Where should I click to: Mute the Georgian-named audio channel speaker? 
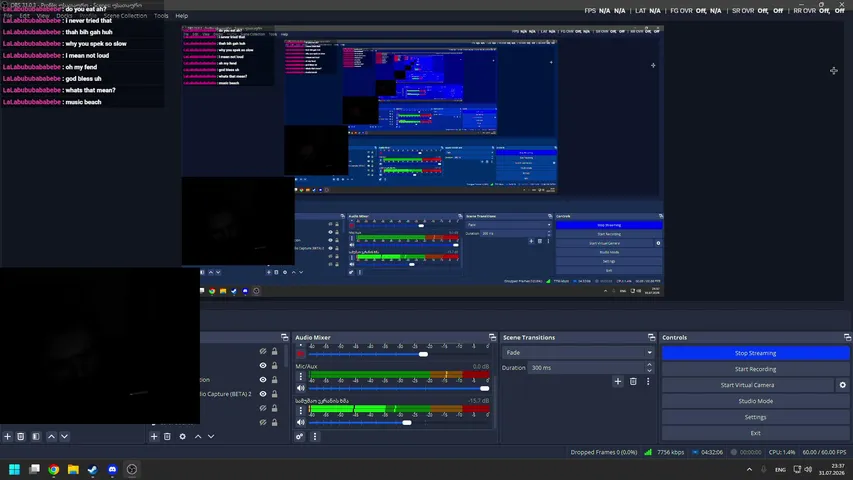point(300,422)
